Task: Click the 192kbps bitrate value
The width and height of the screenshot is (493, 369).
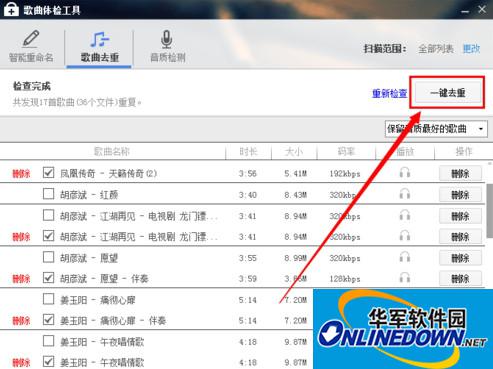Action: (x=345, y=174)
